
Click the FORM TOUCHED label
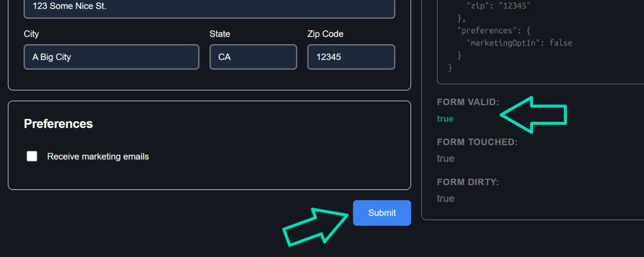(477, 142)
